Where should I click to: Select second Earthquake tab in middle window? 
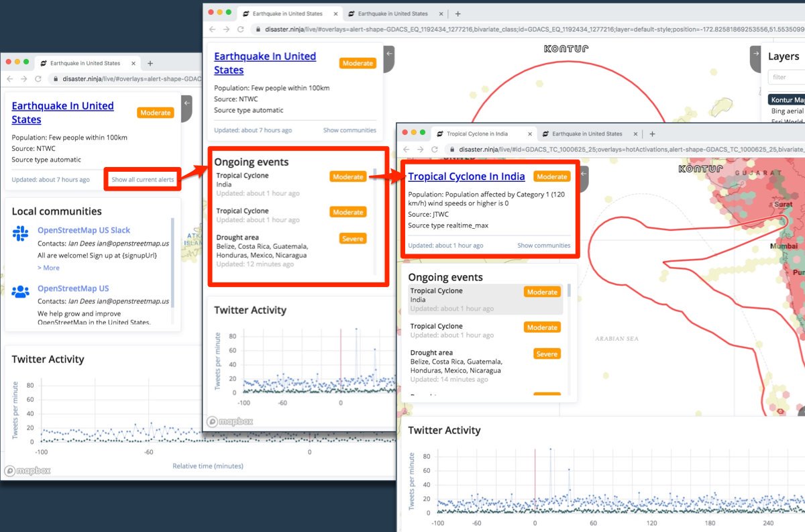pyautogui.click(x=392, y=13)
